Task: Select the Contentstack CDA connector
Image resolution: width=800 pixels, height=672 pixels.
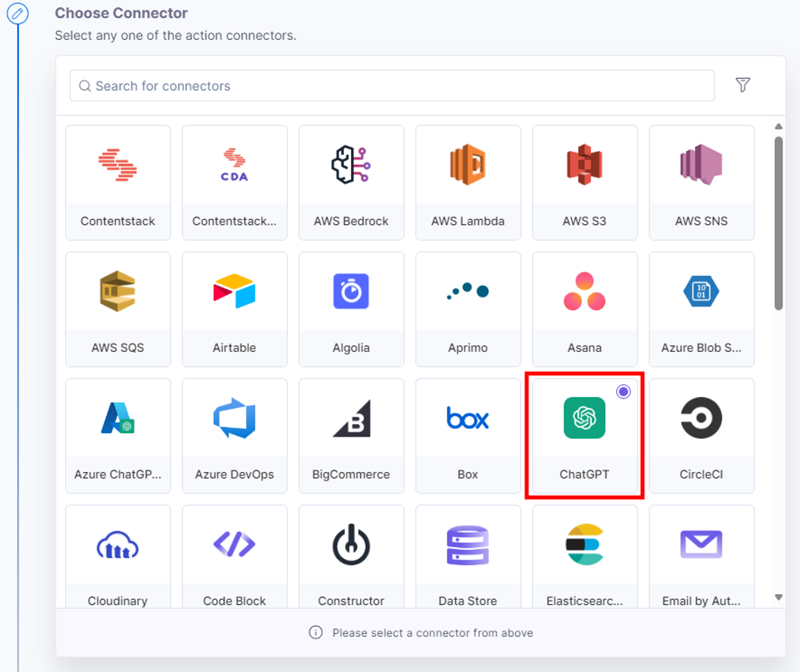Action: [x=234, y=182]
